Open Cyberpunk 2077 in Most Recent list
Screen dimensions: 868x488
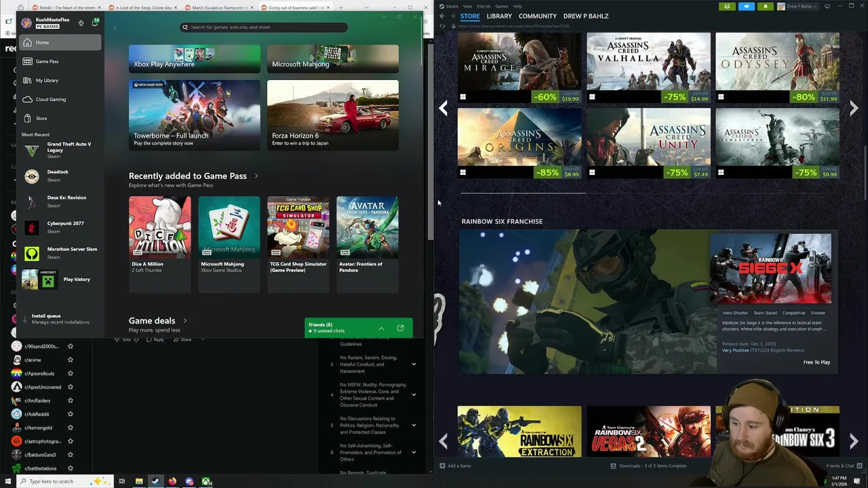coord(60,228)
